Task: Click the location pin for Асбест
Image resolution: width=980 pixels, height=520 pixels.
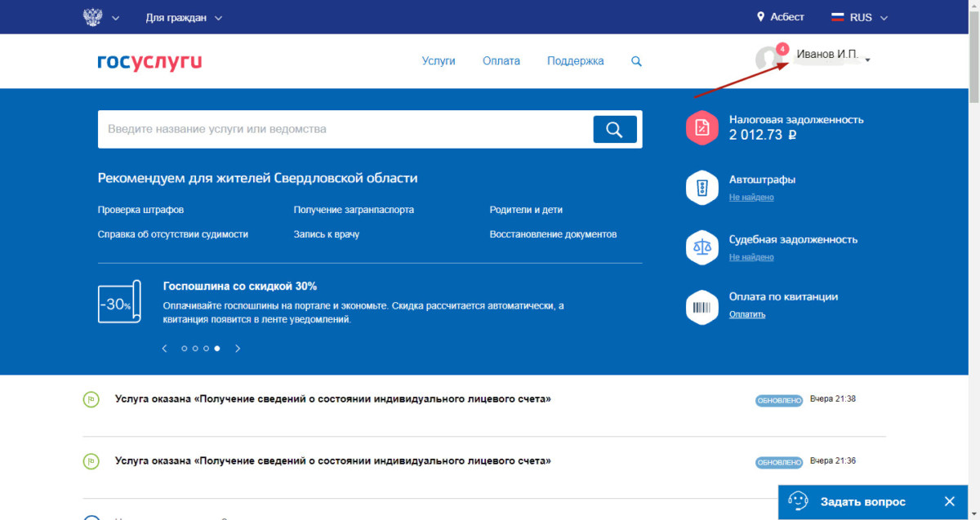Action: point(761,17)
